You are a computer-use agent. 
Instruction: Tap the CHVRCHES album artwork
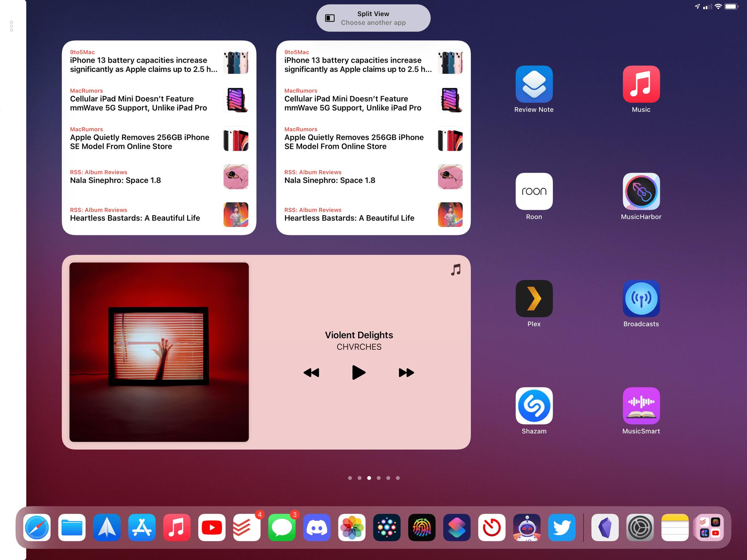pyautogui.click(x=159, y=352)
